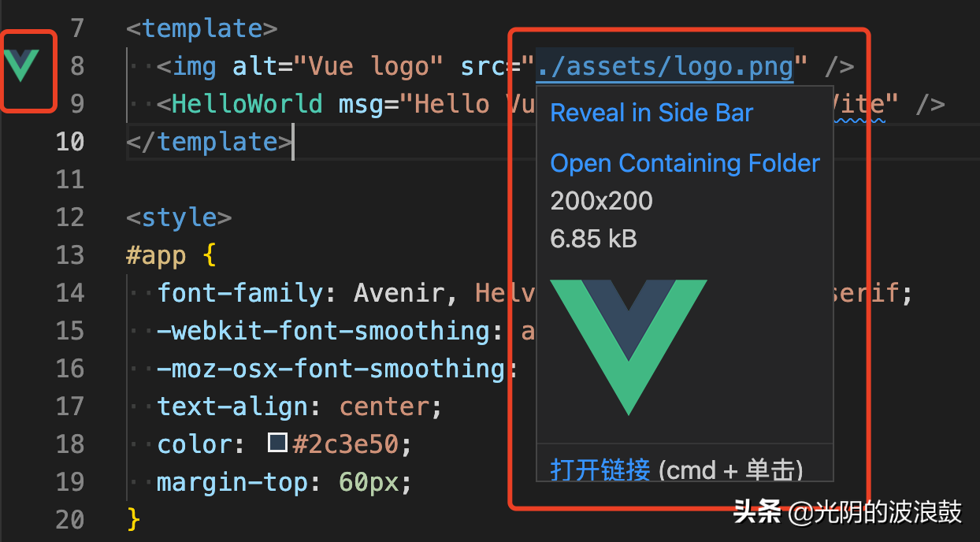This screenshot has width=980, height=542.
Task: Click the Vue logo image preview in the popup
Action: [x=628, y=347]
